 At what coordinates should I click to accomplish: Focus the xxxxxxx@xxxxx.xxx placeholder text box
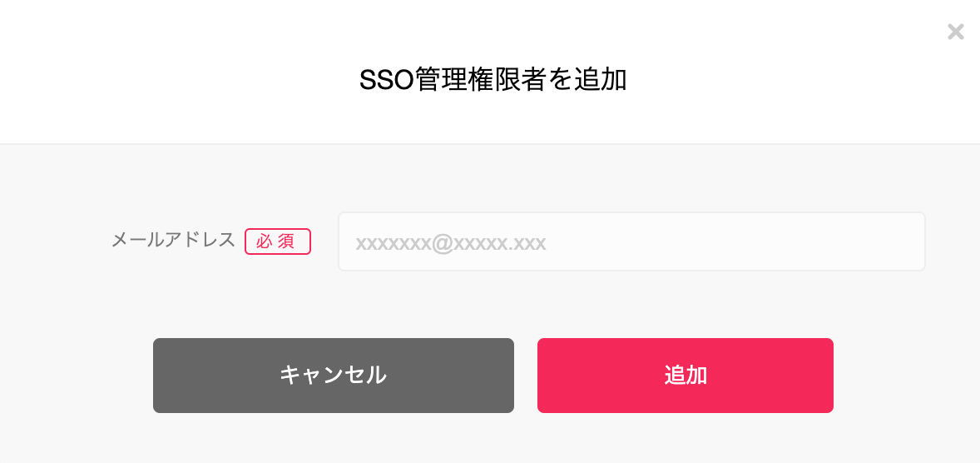[x=631, y=241]
